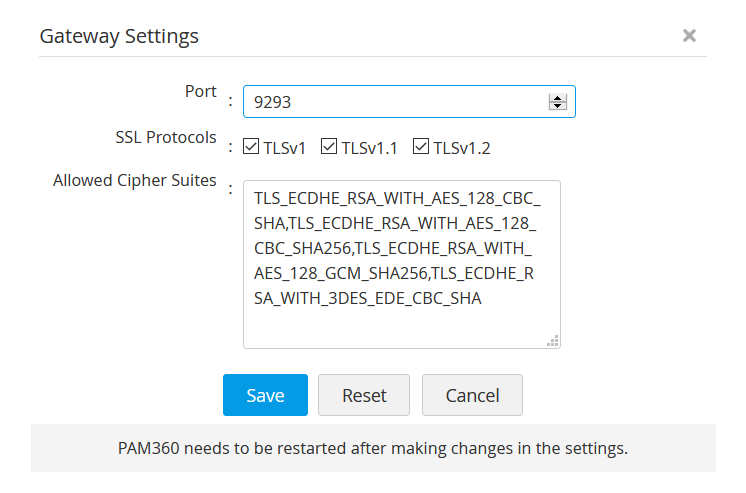
Task: Close the Gateway Settings dialog
Action: pyautogui.click(x=689, y=35)
